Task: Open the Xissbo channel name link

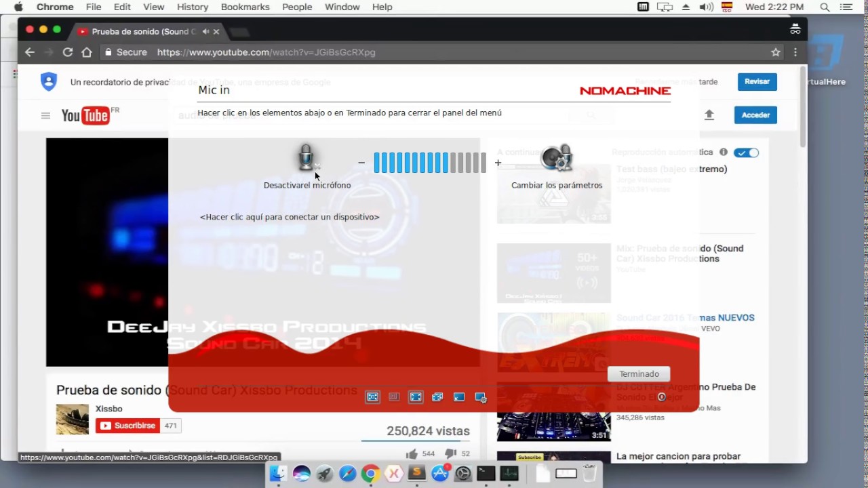Action: coord(108,409)
